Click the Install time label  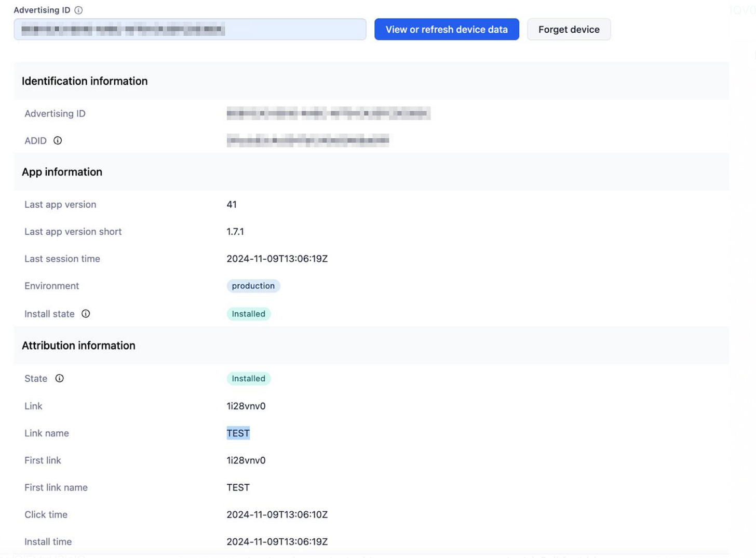[48, 541]
